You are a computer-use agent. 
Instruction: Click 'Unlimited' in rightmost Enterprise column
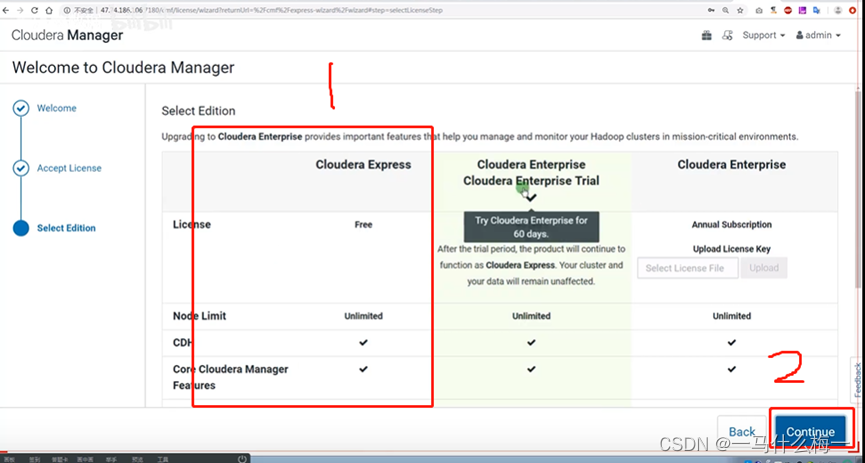coord(731,316)
